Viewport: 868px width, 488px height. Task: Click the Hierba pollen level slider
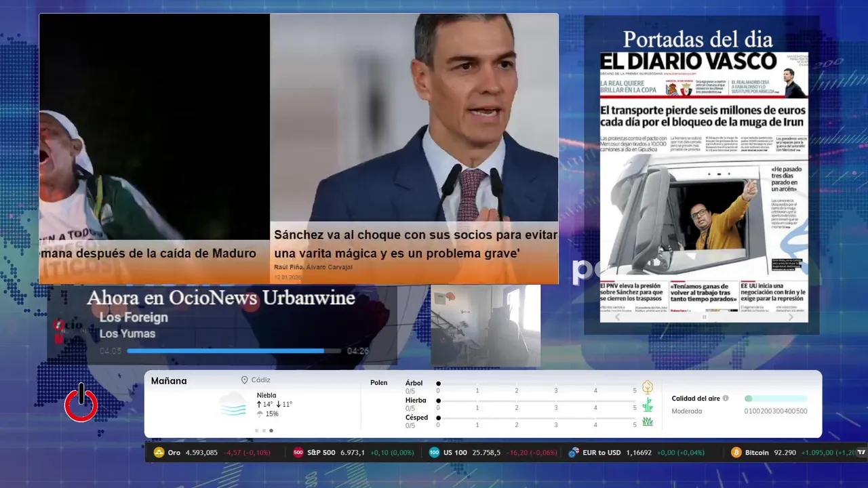coord(536,401)
